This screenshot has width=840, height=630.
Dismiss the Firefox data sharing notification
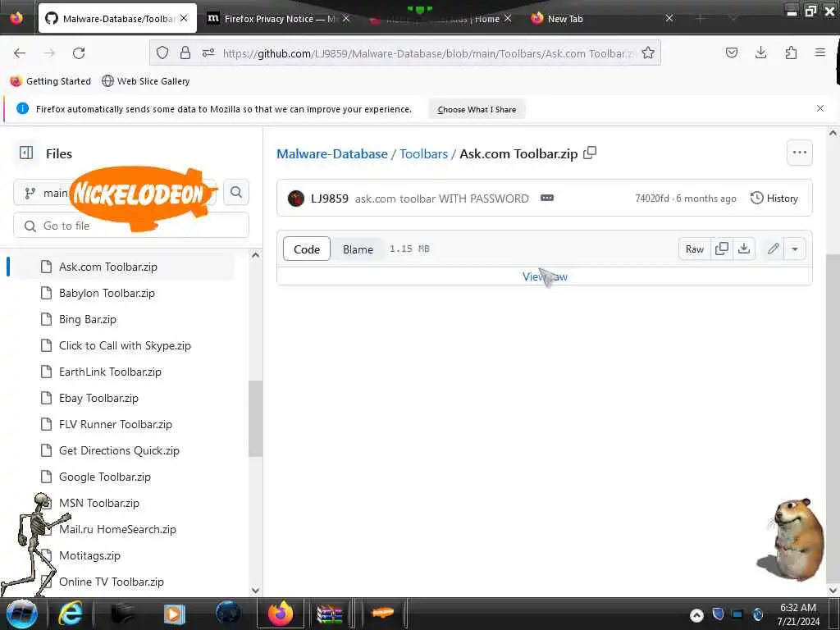click(820, 109)
